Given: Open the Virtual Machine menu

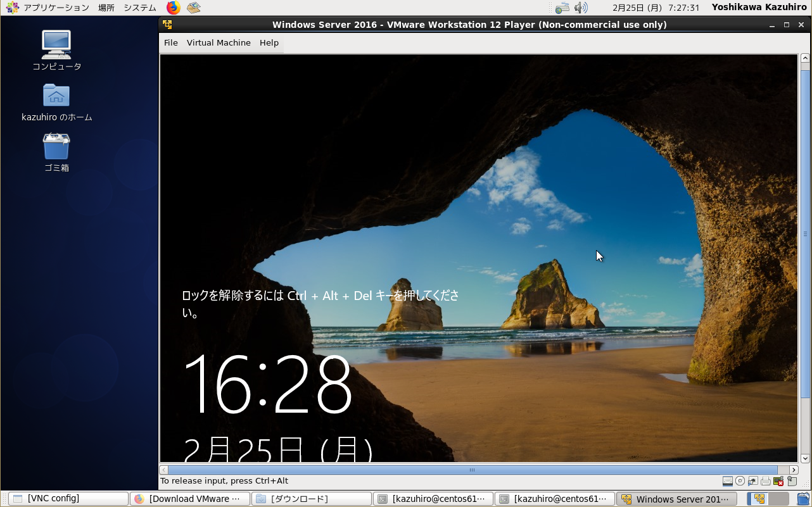Looking at the screenshot, I should pos(219,42).
